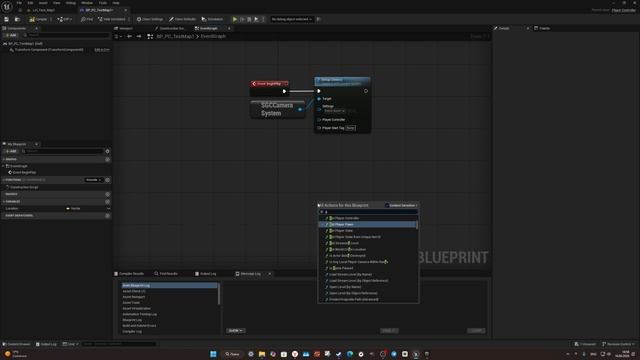Switch to Compiler Results tab
The height and width of the screenshot is (360, 640).
pyautogui.click(x=129, y=274)
